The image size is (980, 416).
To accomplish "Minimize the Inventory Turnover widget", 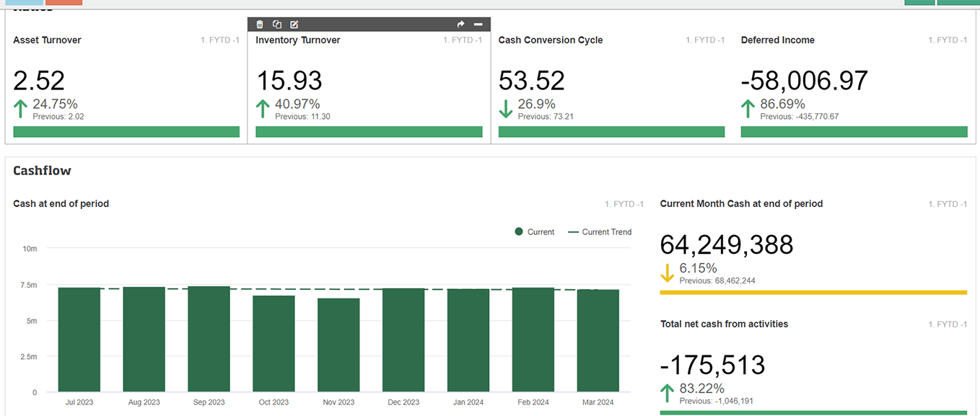I will point(478,24).
